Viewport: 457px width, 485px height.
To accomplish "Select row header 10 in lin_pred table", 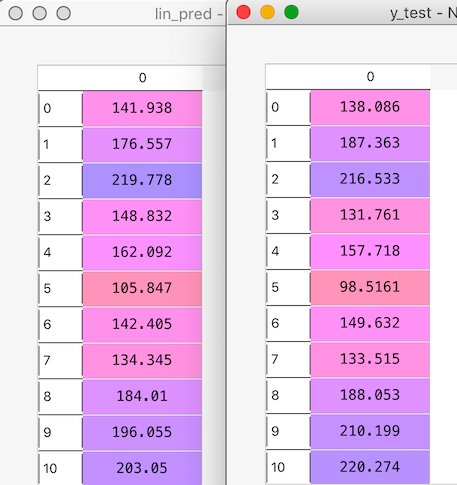I will click(60, 468).
